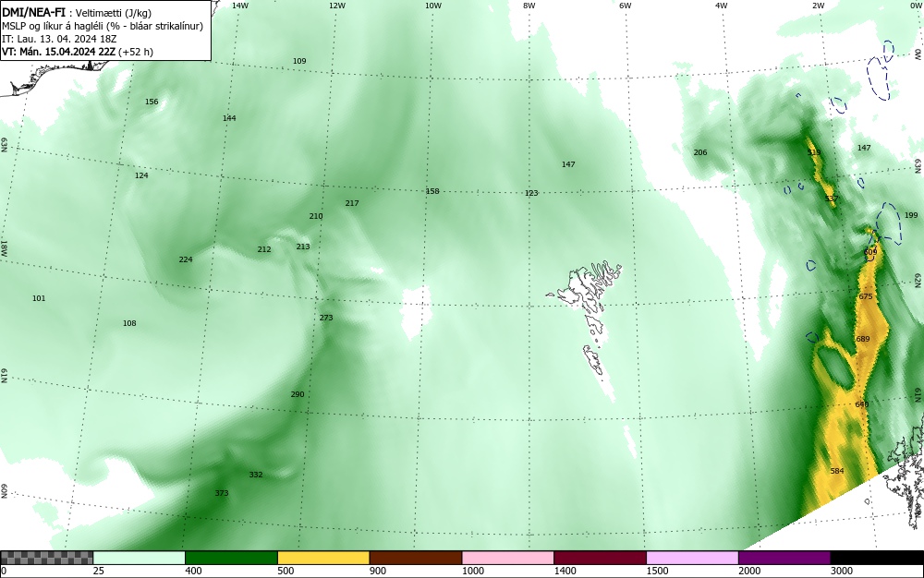Click legend scale label '1000'
Screen dimensions: 924x578
[x=472, y=571]
